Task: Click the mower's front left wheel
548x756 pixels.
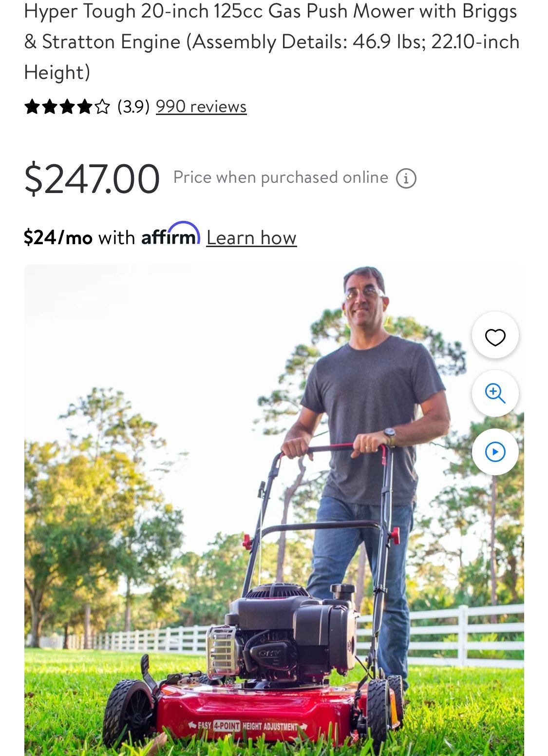Action: (128, 714)
